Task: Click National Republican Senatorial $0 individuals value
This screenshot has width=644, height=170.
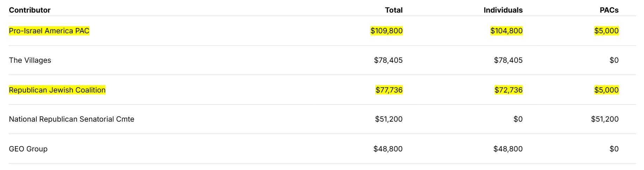Action: [x=518, y=119]
